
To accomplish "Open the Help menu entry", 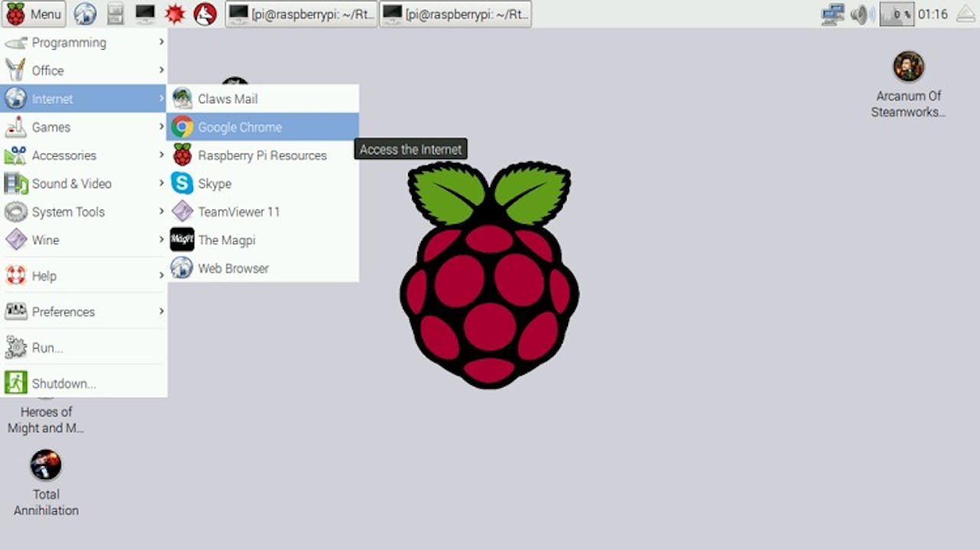I will coord(83,275).
